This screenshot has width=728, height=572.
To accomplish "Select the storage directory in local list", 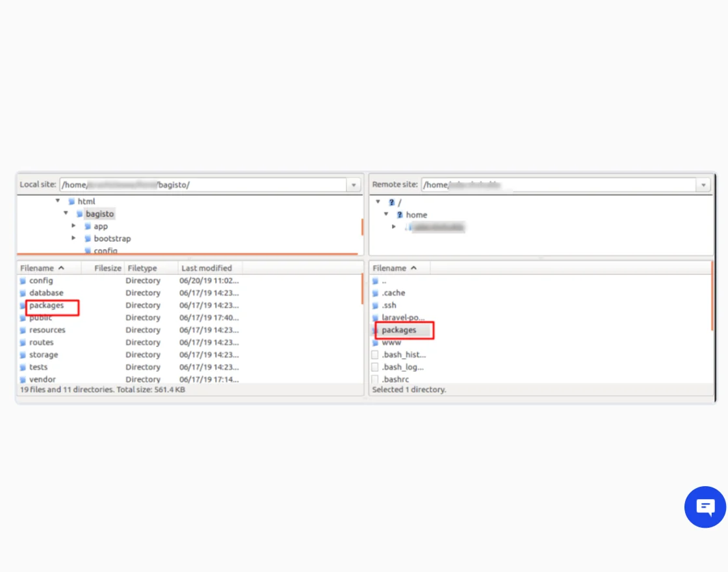I will [x=44, y=355].
